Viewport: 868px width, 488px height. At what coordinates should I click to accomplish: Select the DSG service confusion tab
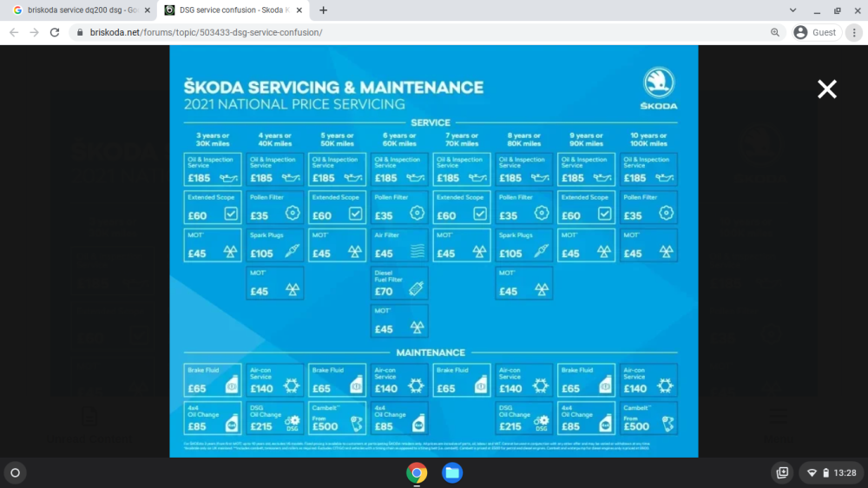233,10
